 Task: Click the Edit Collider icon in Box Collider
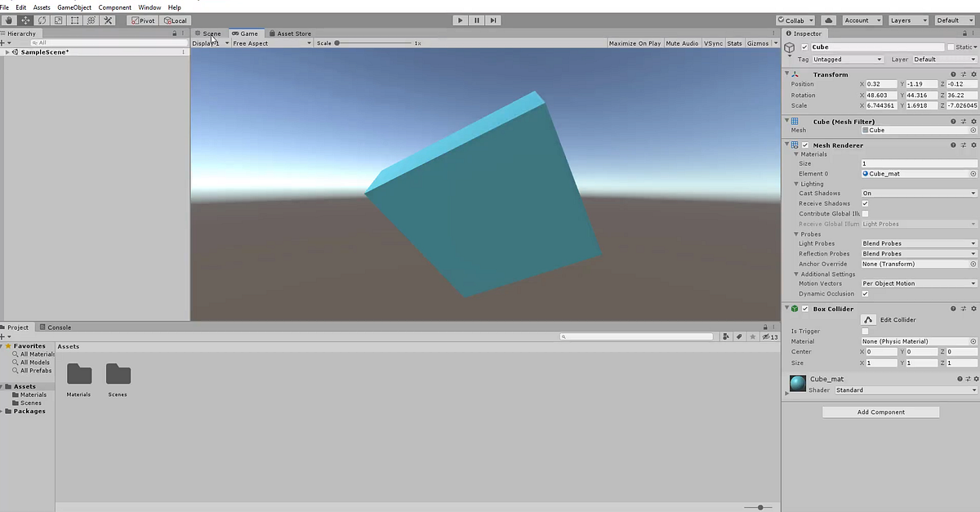coord(868,319)
